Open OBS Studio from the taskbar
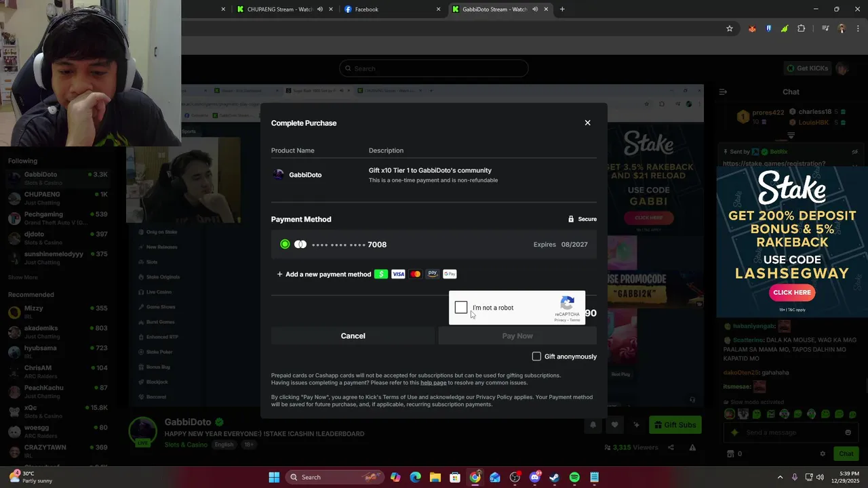Viewport: 868px width, 488px height. [x=515, y=477]
